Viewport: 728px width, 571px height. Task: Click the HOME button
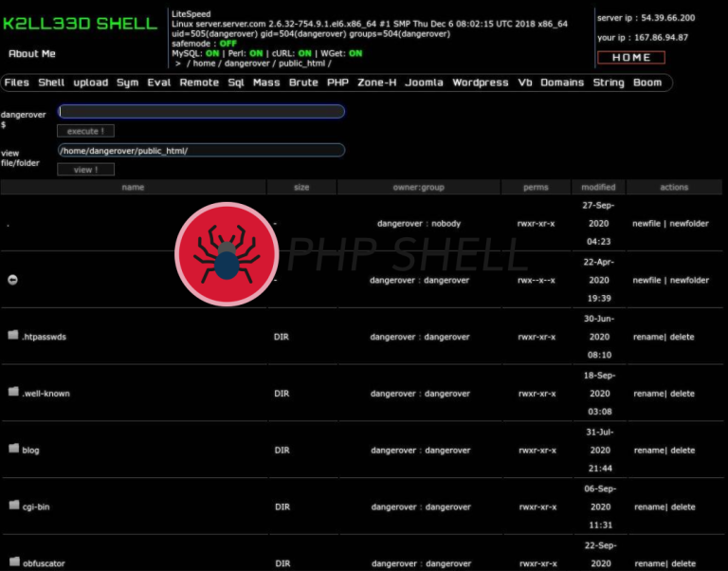630,58
